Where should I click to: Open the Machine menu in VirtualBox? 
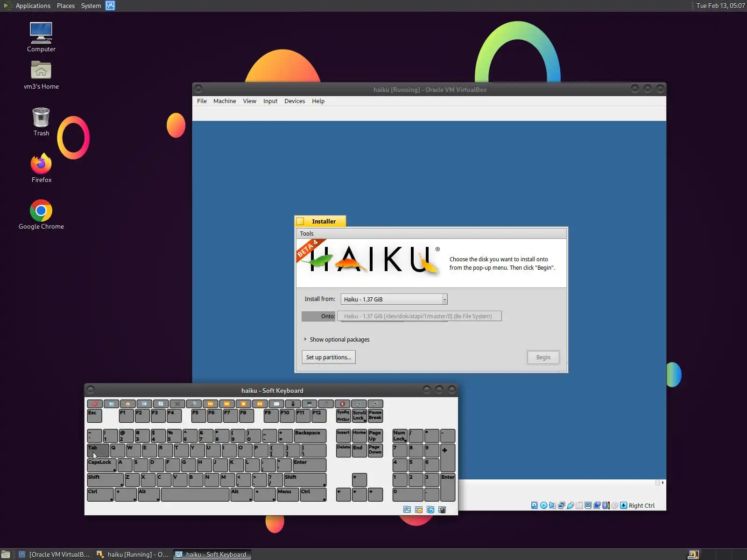click(x=225, y=101)
